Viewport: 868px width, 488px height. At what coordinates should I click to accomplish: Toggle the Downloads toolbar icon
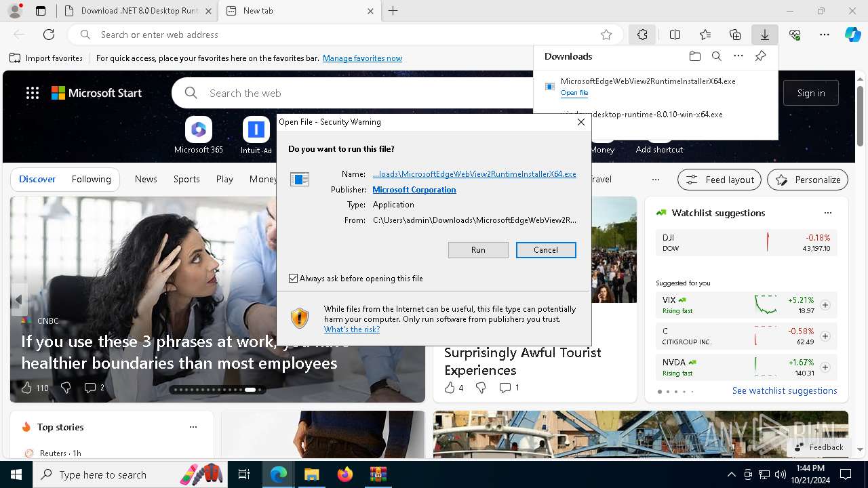point(764,35)
